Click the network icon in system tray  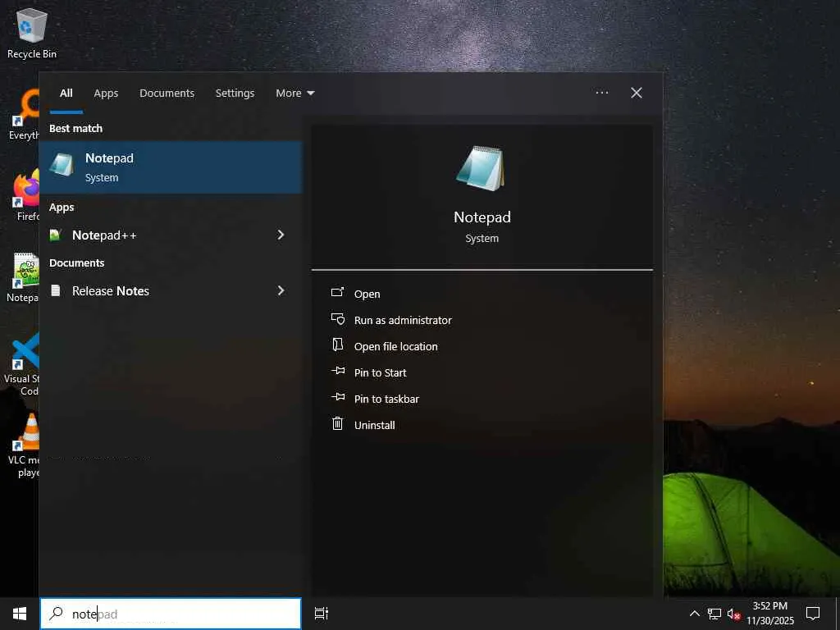tap(714, 614)
